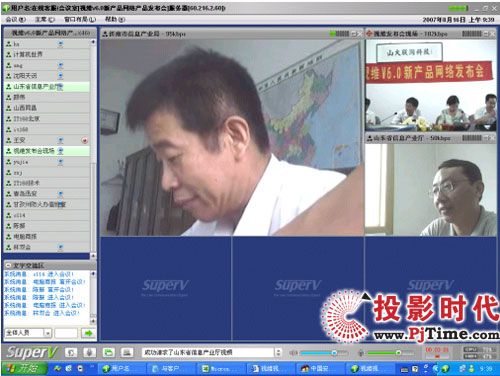Click camera icon on 沈阳天讯 row
Screen dimensions: 500x376
coord(60,76)
